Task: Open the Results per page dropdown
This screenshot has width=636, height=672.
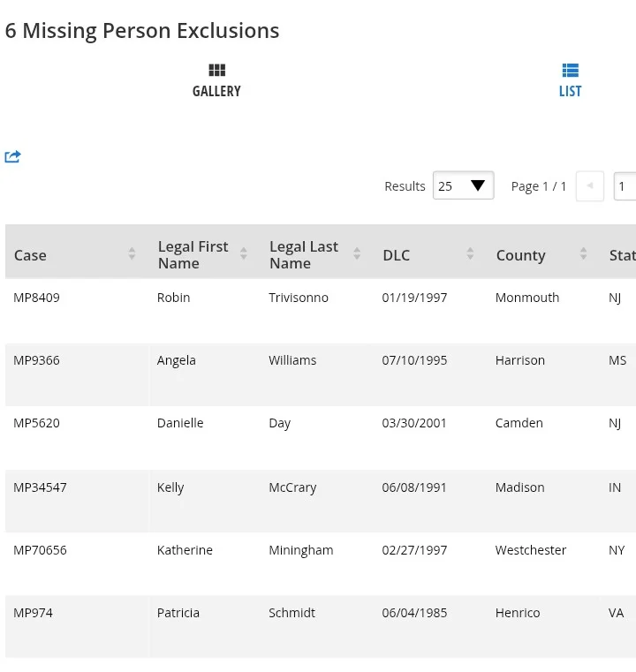Action: (x=463, y=186)
